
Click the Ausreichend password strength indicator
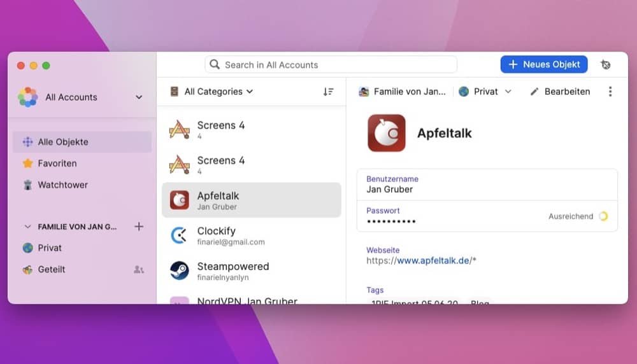pyautogui.click(x=578, y=216)
